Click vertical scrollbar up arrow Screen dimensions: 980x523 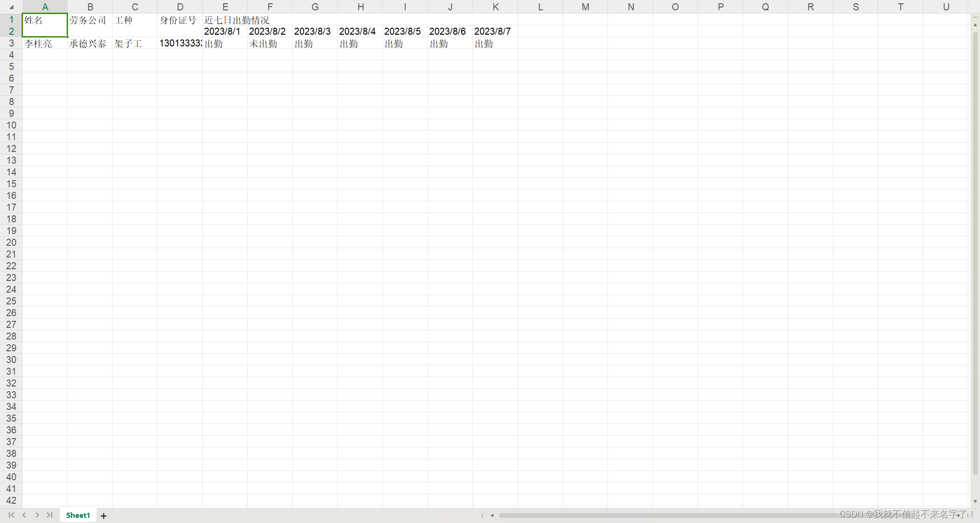click(975, 24)
